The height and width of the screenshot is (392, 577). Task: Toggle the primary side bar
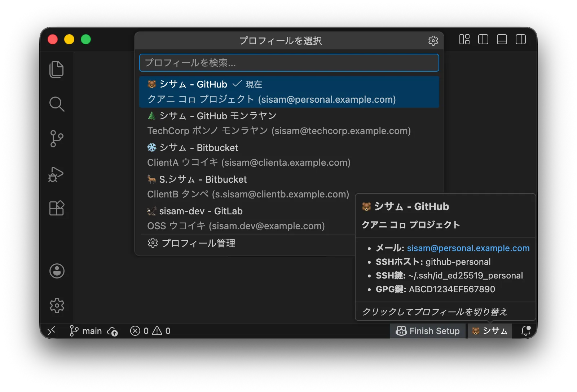(483, 39)
